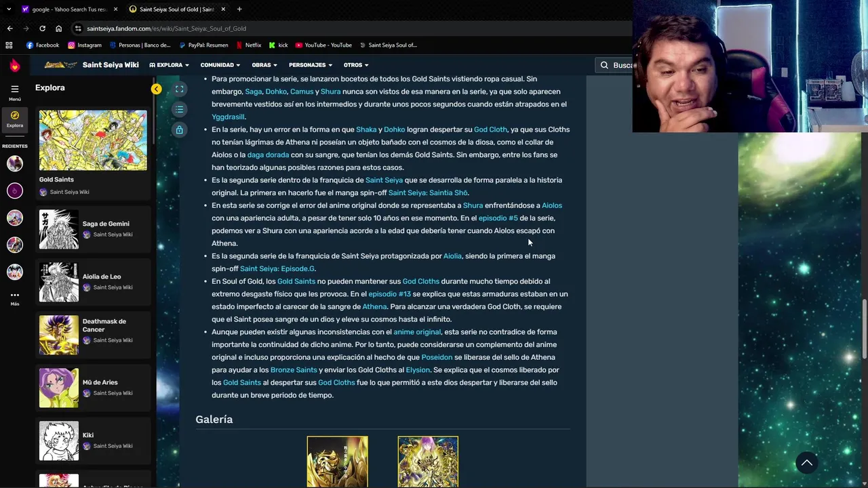Follow the Bronze Saints link
Screen dimensions: 868x488
point(294,370)
